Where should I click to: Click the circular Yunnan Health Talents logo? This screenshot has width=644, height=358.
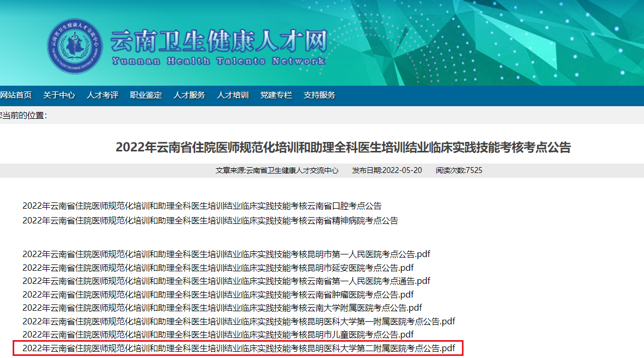[x=75, y=46]
